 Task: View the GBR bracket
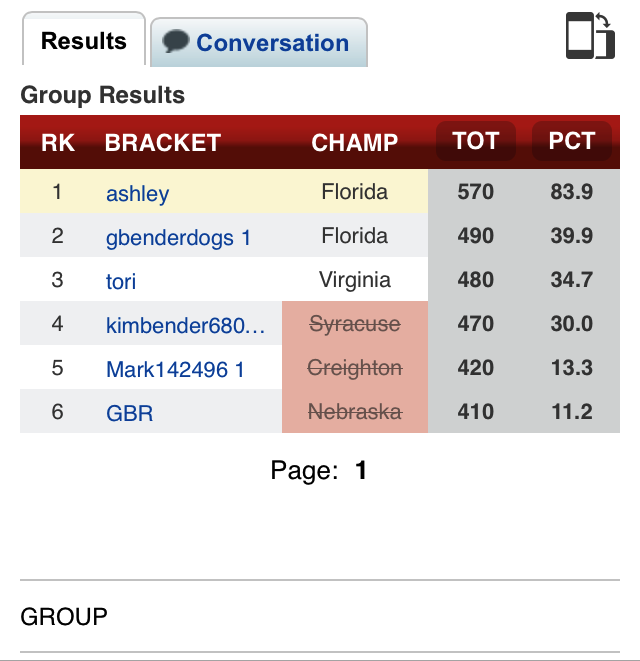tap(129, 412)
